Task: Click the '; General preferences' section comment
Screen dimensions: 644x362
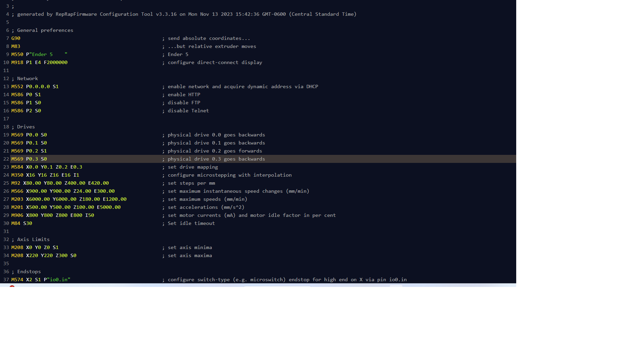Action: (x=42, y=30)
